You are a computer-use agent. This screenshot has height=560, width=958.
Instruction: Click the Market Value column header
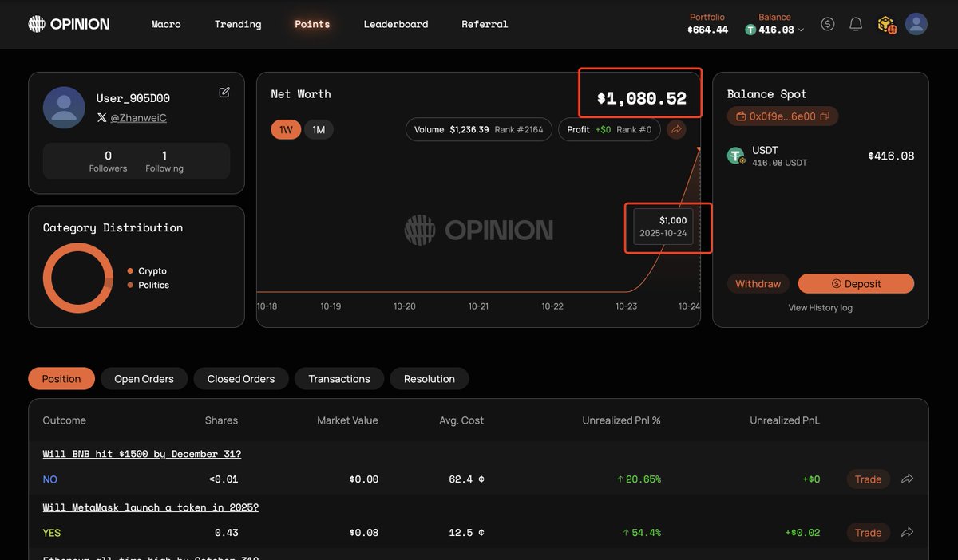tap(347, 420)
